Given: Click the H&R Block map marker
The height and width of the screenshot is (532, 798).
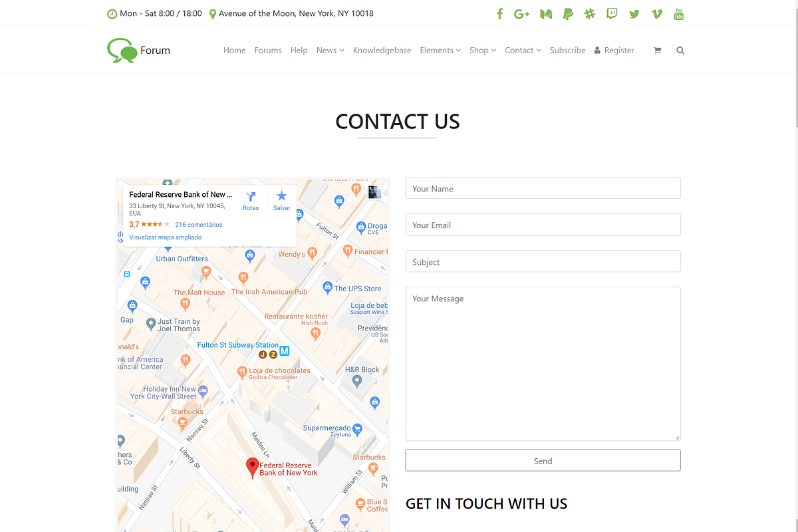Looking at the screenshot, I should [357, 381].
